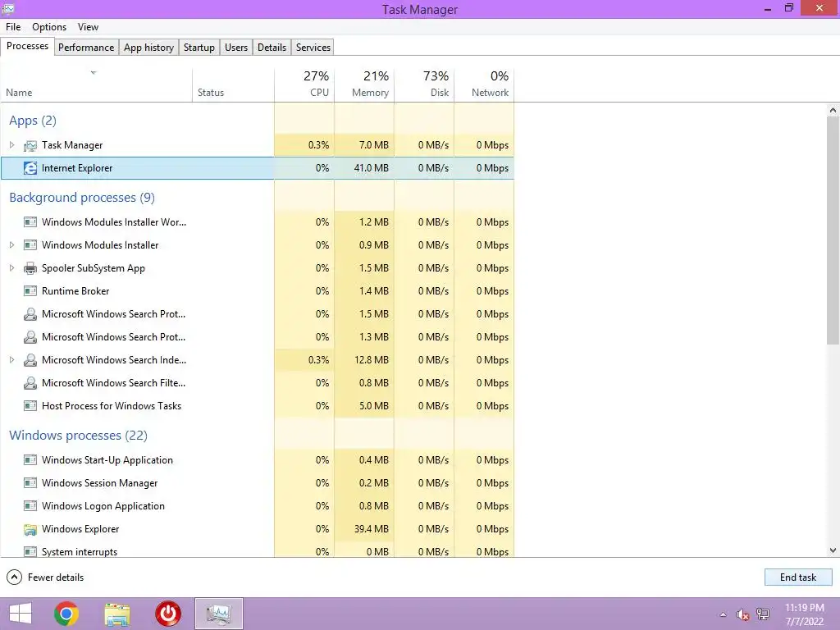Screen dimensions: 840x630
Task: Select the Windows processes (22) group header
Action: pos(78,435)
